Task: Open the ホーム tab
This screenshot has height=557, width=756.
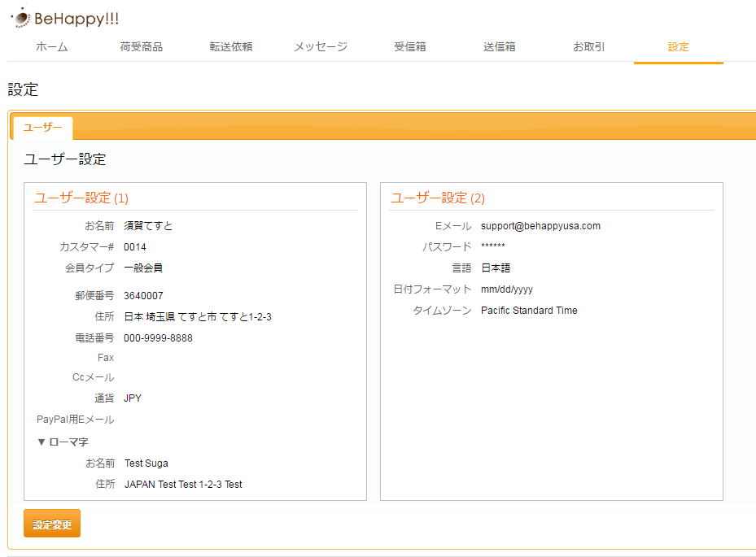Action: click(x=52, y=47)
